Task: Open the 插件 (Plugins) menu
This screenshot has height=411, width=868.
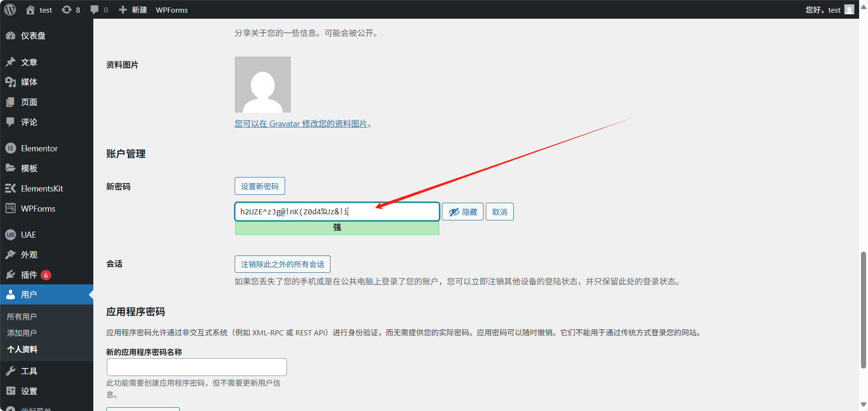Action: click(29, 275)
